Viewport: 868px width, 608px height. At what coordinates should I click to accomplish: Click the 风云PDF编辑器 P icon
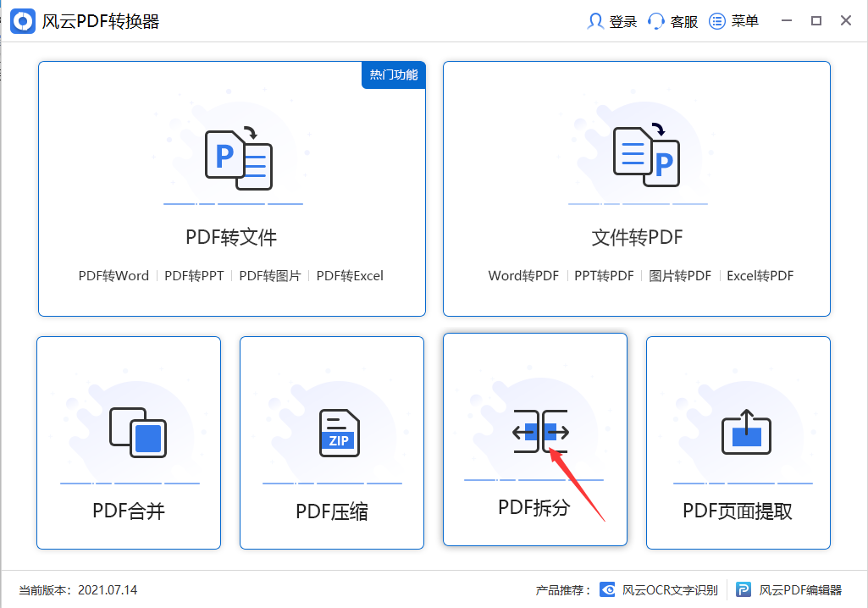(x=744, y=589)
